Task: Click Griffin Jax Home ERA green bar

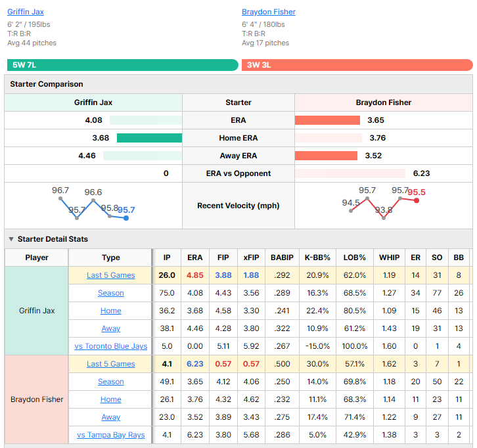Action: 149,138
